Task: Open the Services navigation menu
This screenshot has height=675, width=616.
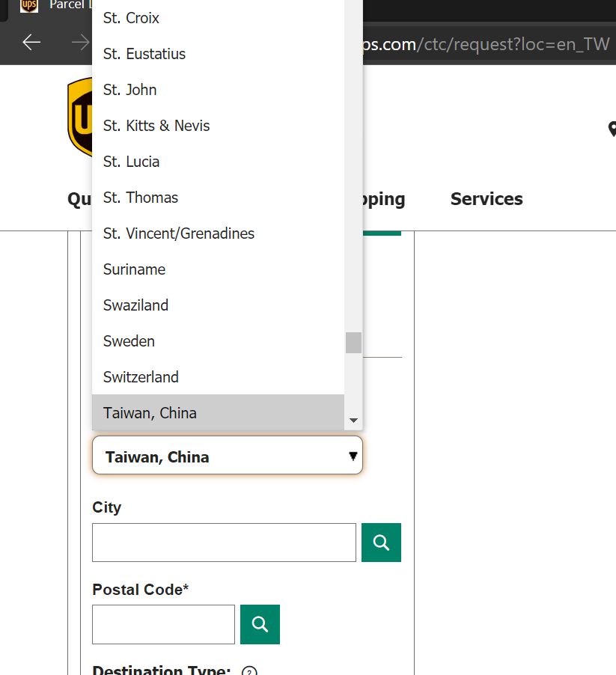Action: [x=486, y=199]
